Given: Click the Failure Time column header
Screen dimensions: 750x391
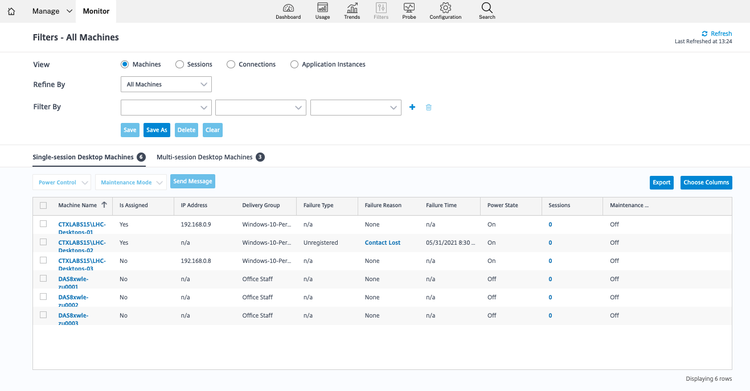Looking at the screenshot, I should tap(441, 205).
